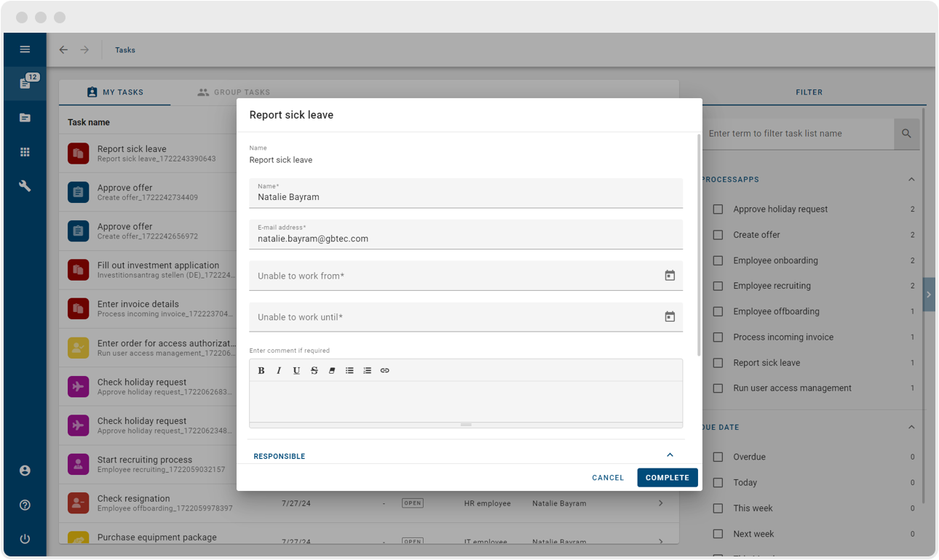Check the Employee offboarding filter
This screenshot has width=939, height=560.
pos(718,311)
